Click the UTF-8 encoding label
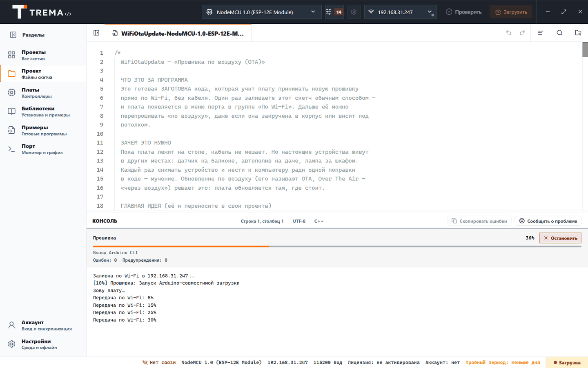Image resolution: width=588 pixels, height=368 pixels. coord(299,221)
